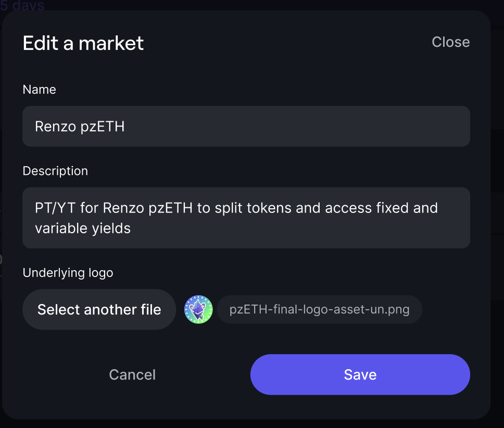This screenshot has width=504, height=428.
Task: Click the word "pzETH" in the Name field
Action: point(103,127)
